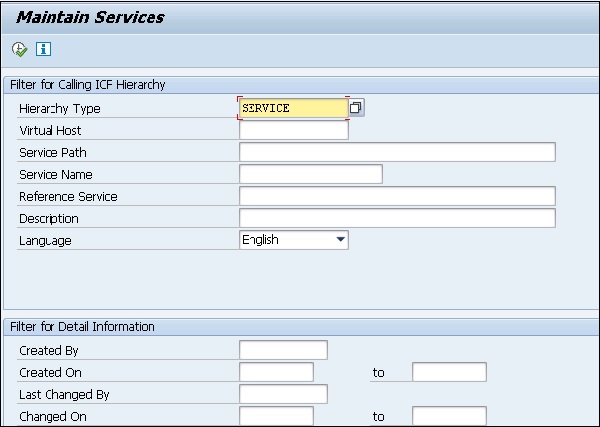600x427 pixels.
Task: Click into the Service Path field
Action: click(397, 152)
